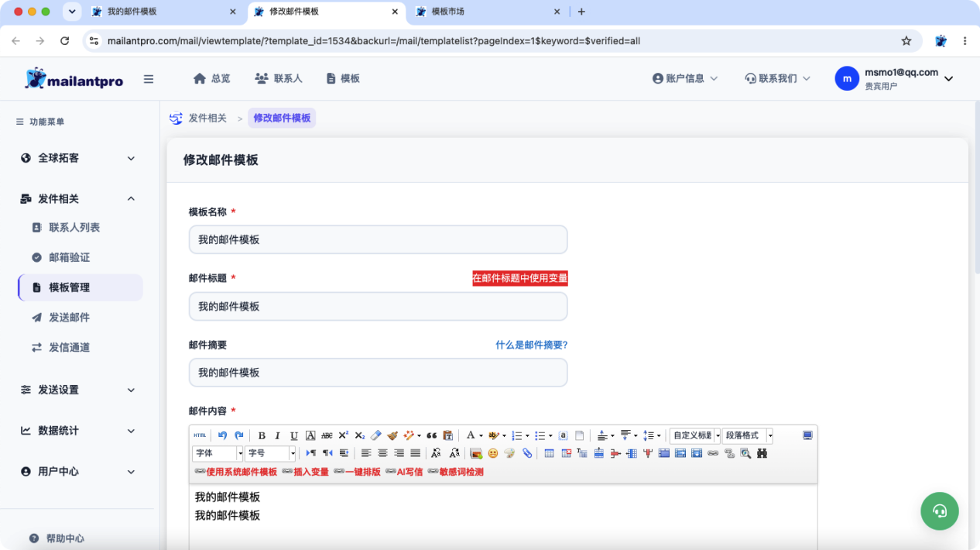The height and width of the screenshot is (550, 980).
Task: Collapse 发件相关 sidebar section
Action: point(77,199)
